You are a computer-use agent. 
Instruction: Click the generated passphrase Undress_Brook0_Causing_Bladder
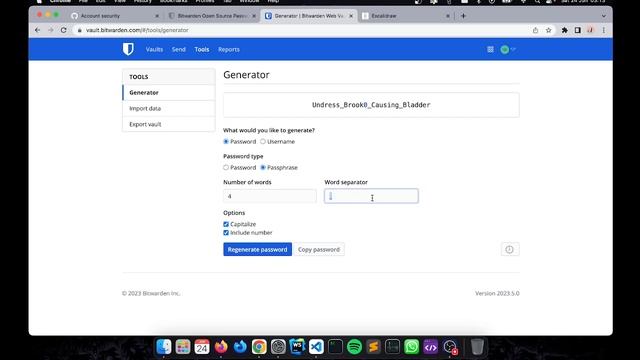pos(371,105)
